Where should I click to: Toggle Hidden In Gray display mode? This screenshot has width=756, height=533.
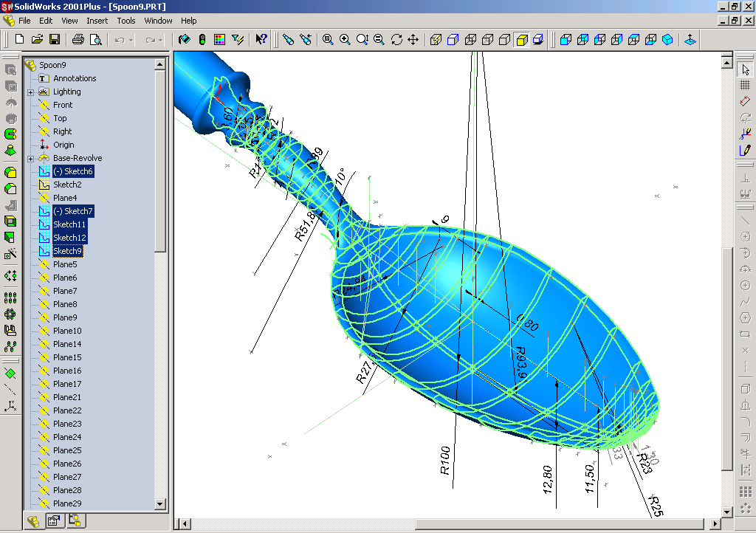click(x=487, y=40)
